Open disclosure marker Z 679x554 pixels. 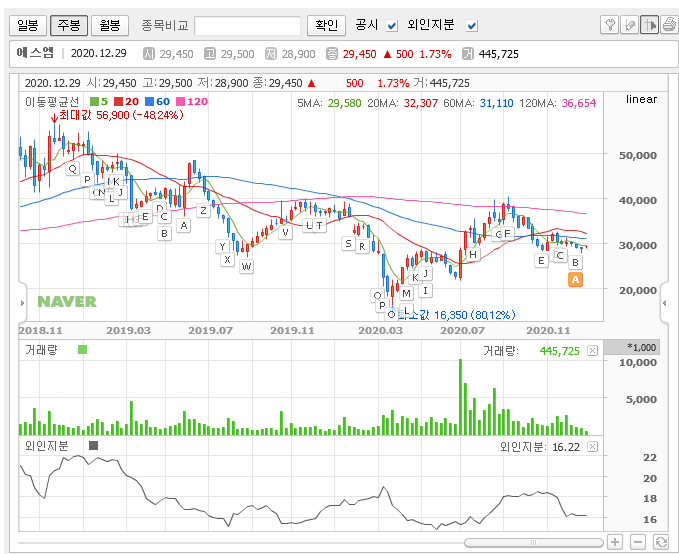[x=203, y=211]
